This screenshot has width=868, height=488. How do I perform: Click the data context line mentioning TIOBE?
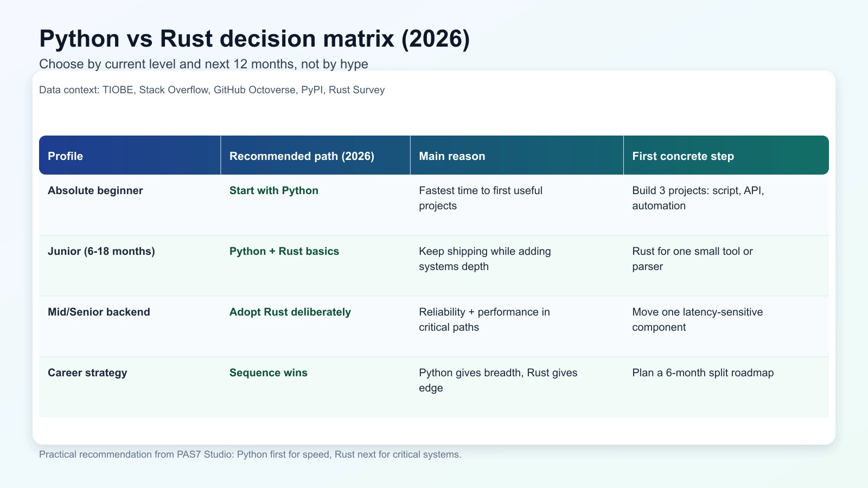click(212, 90)
